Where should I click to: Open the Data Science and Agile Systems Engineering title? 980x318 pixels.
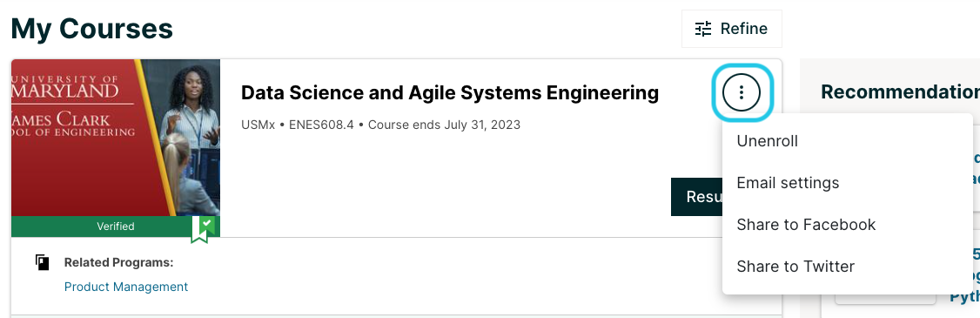[450, 92]
